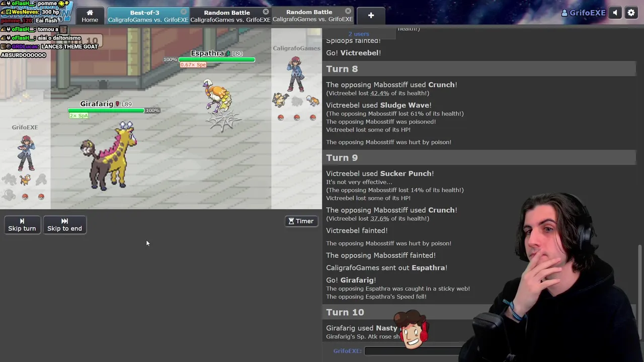Viewport: 644px width, 362px height.
Task: Click 'Victreebel used Sludge Wave!' log line
Action: click(x=378, y=105)
